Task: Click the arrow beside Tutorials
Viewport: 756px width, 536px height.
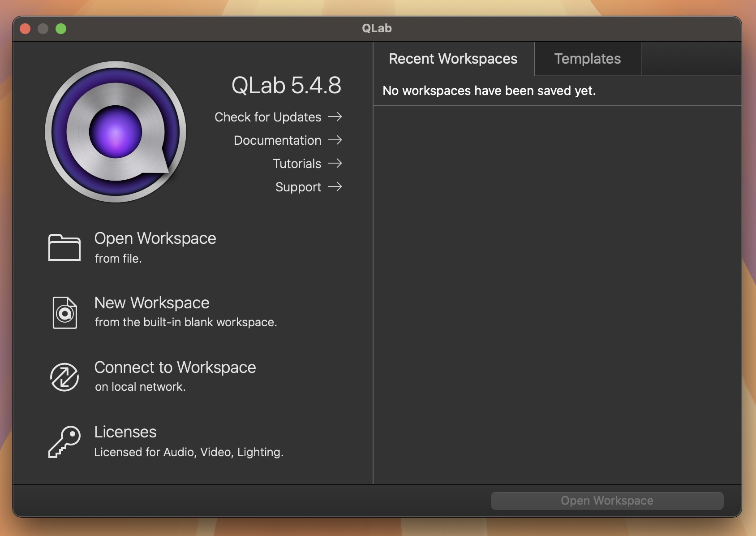Action: [335, 164]
